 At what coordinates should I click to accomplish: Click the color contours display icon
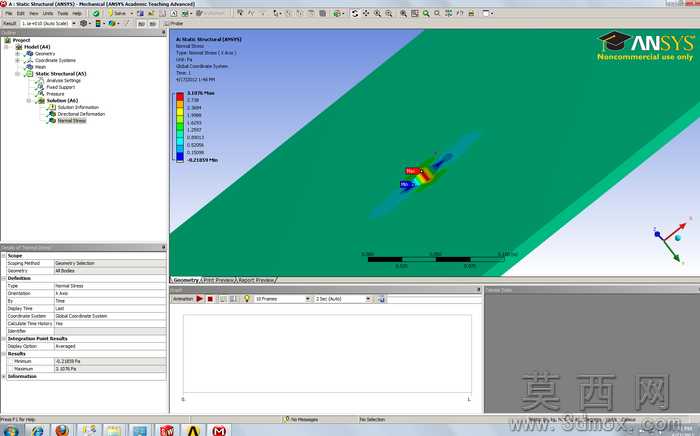pyautogui.click(x=98, y=23)
